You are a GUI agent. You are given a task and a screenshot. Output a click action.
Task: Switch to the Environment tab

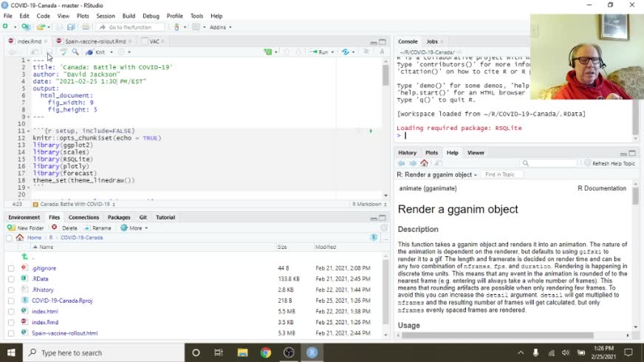pyautogui.click(x=24, y=217)
